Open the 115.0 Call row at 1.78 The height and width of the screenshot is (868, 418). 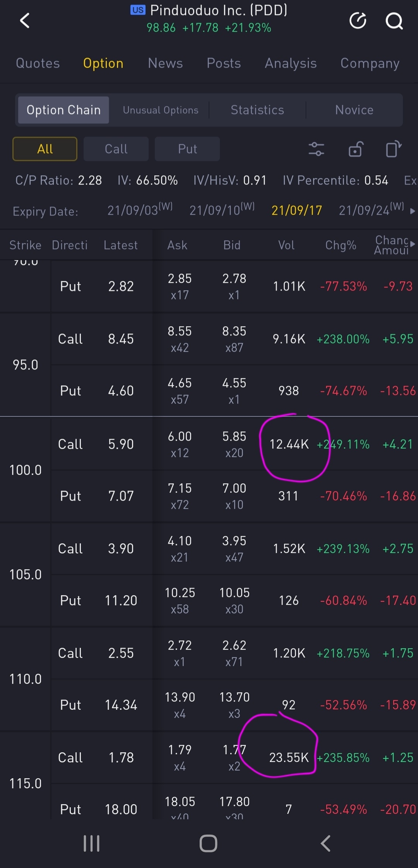(x=235, y=758)
